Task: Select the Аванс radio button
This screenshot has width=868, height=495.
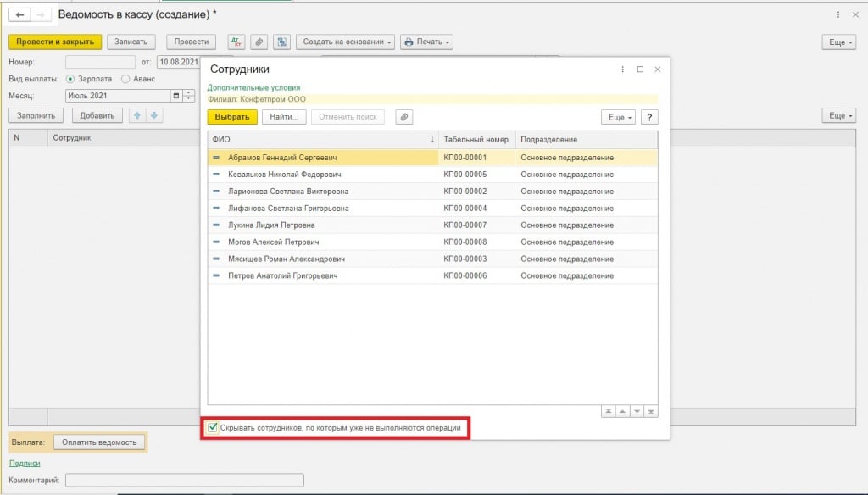Action: tap(125, 79)
